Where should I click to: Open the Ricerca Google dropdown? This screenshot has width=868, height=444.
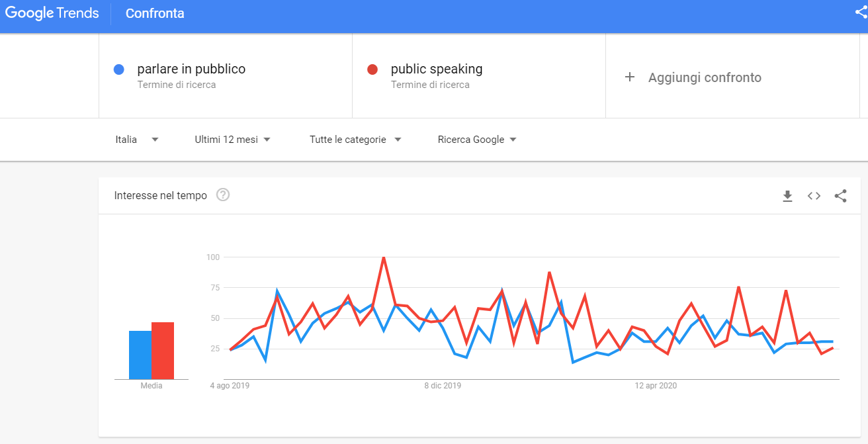tap(478, 140)
